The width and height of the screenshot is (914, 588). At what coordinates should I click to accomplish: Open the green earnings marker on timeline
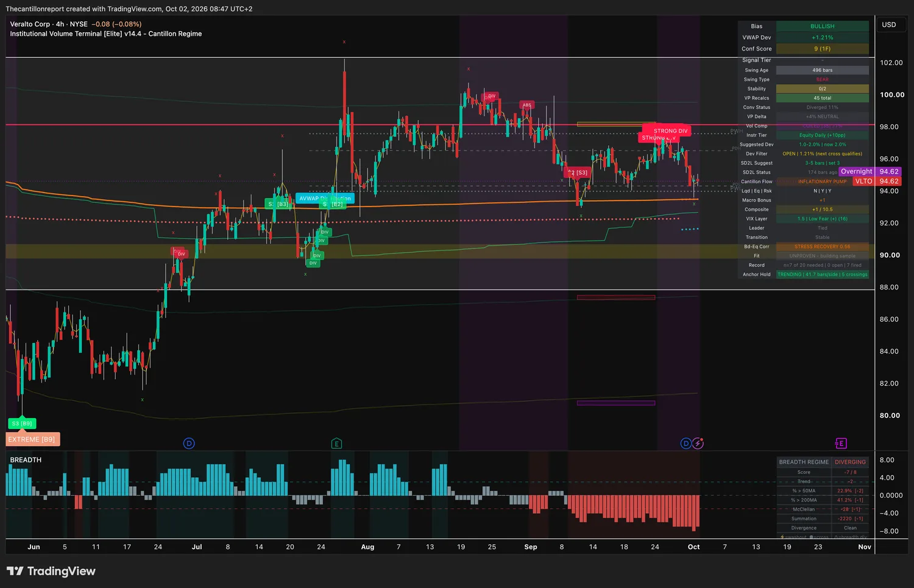point(336,444)
